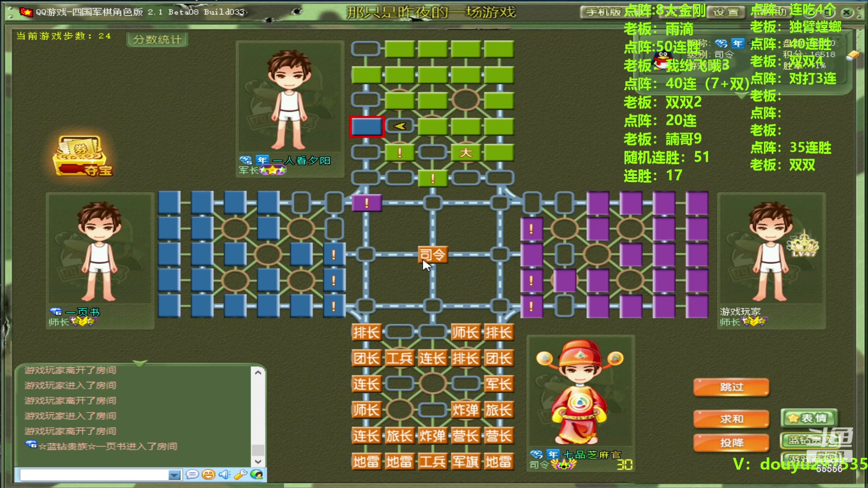Click the globe avatar chat icon
This screenshot has width=868, height=488.
coord(256,474)
